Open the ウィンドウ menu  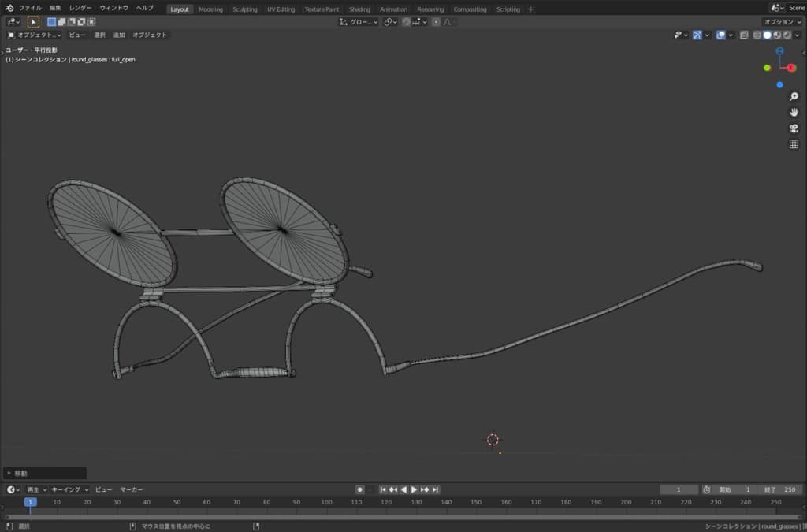click(114, 8)
